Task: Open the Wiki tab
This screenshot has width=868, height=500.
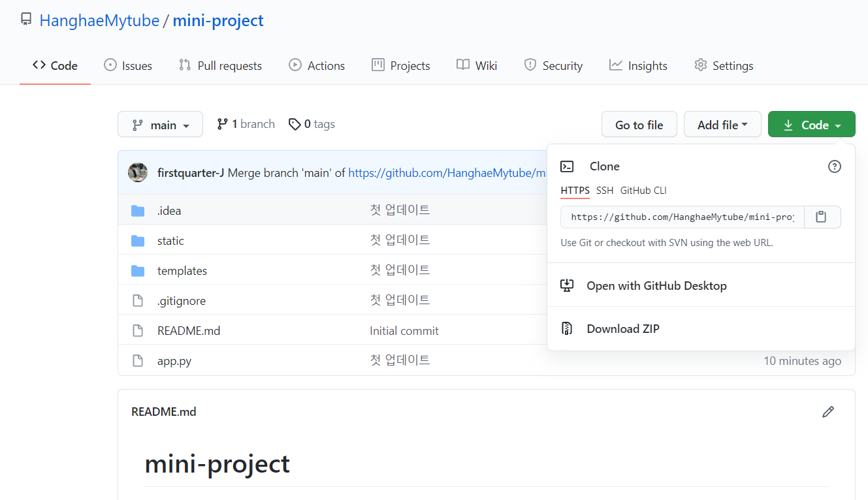Action: 477,65
